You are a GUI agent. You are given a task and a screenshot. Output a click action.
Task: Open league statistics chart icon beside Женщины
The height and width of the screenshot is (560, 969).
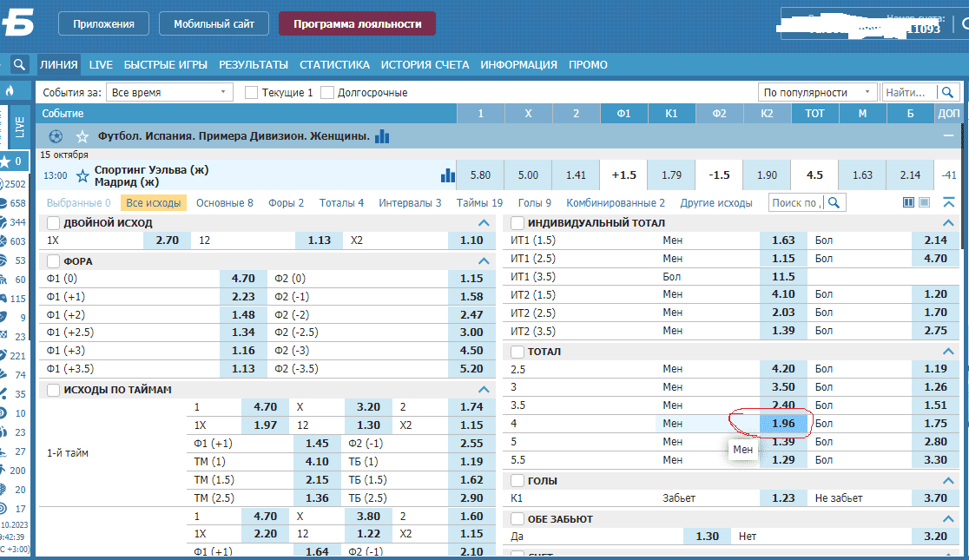pyautogui.click(x=382, y=136)
